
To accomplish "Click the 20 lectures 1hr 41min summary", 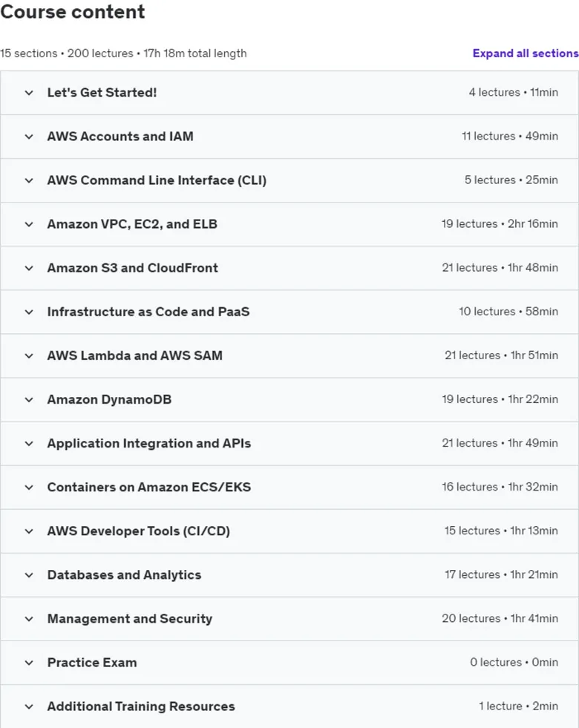I will point(500,618).
